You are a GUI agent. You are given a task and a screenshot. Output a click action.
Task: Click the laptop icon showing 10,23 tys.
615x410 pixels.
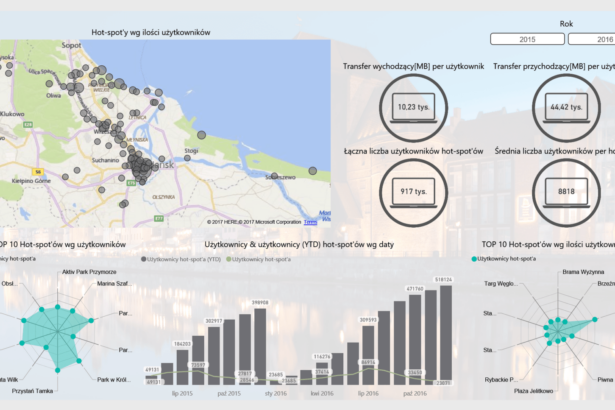pos(413,108)
